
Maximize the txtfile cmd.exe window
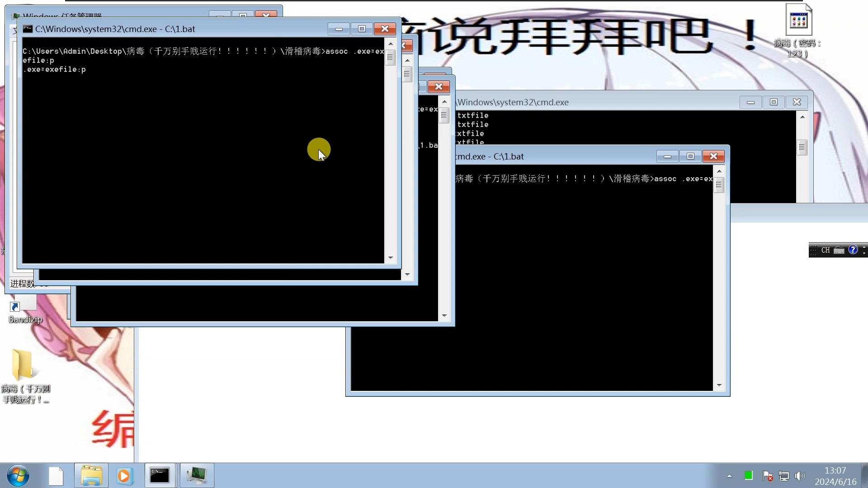click(774, 102)
